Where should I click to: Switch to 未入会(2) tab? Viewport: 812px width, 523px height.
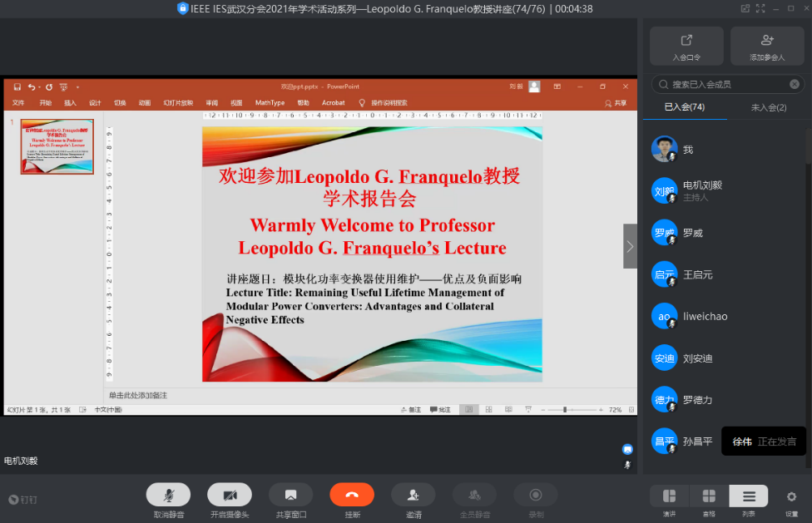tap(768, 107)
